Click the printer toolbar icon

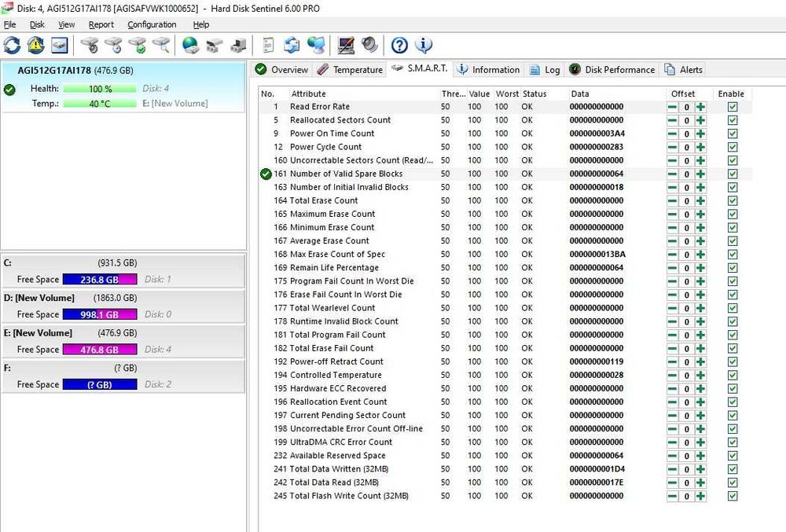click(x=215, y=45)
